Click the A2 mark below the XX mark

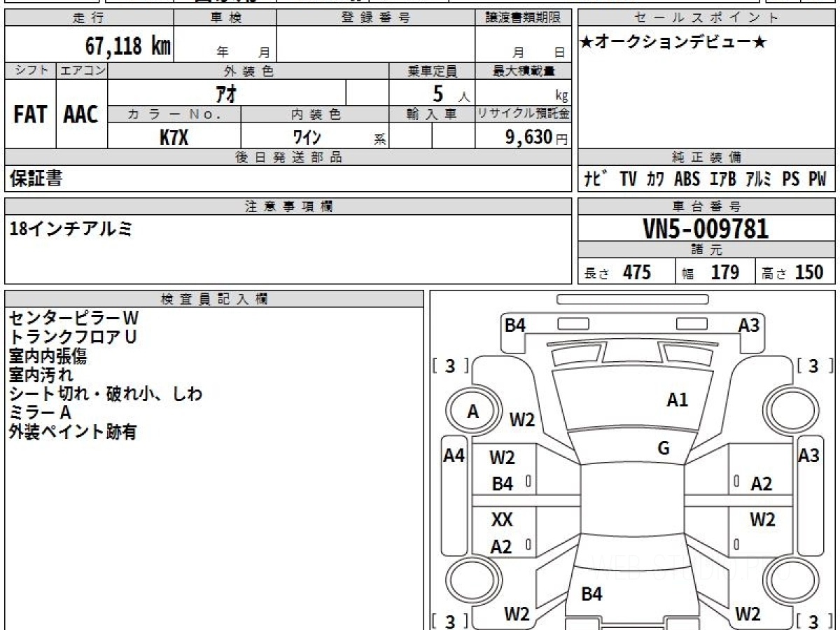501,547
